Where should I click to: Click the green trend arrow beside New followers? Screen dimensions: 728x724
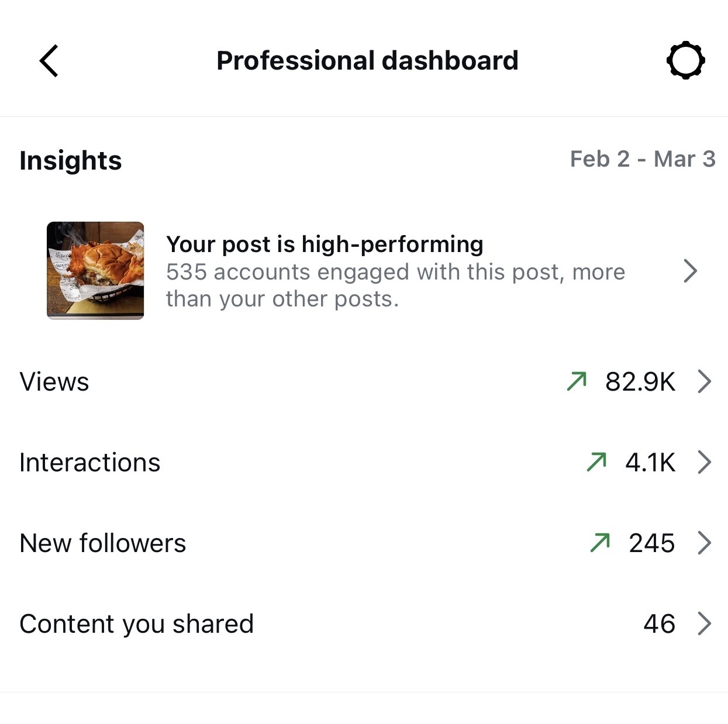tap(600, 543)
